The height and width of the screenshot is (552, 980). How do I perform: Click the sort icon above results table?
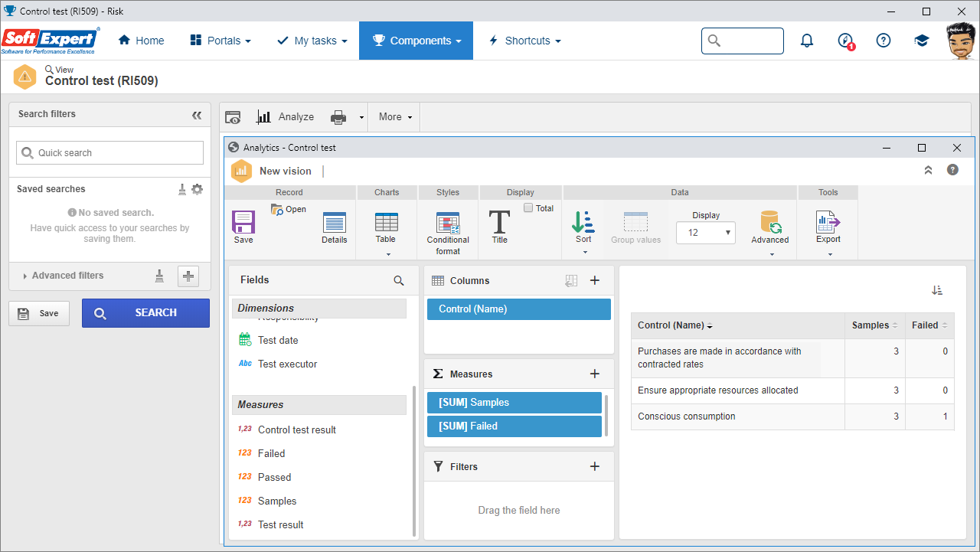pyautogui.click(x=937, y=290)
